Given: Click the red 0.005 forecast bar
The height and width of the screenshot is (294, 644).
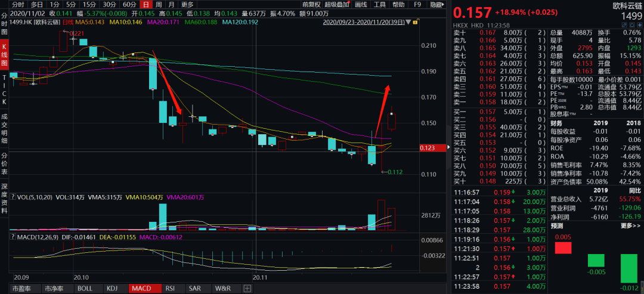Looking at the screenshot, I should click(562, 246).
